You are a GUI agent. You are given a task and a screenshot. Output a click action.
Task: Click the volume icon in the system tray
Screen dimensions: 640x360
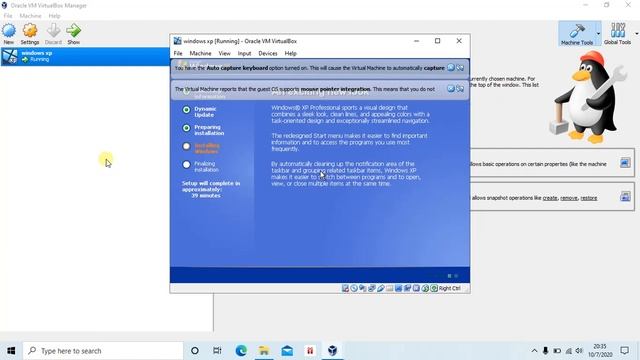click(x=579, y=351)
